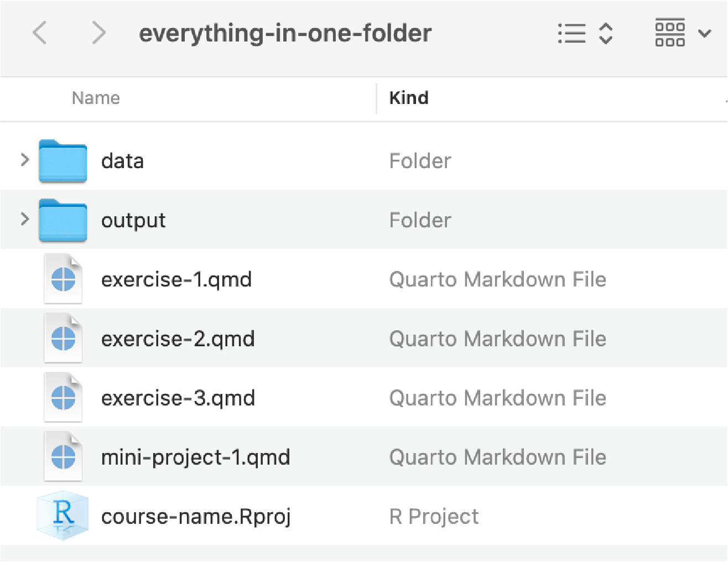Screen dimensions: 728x562
Task: Select the mini-project-1.qmd file name
Action: point(195,457)
